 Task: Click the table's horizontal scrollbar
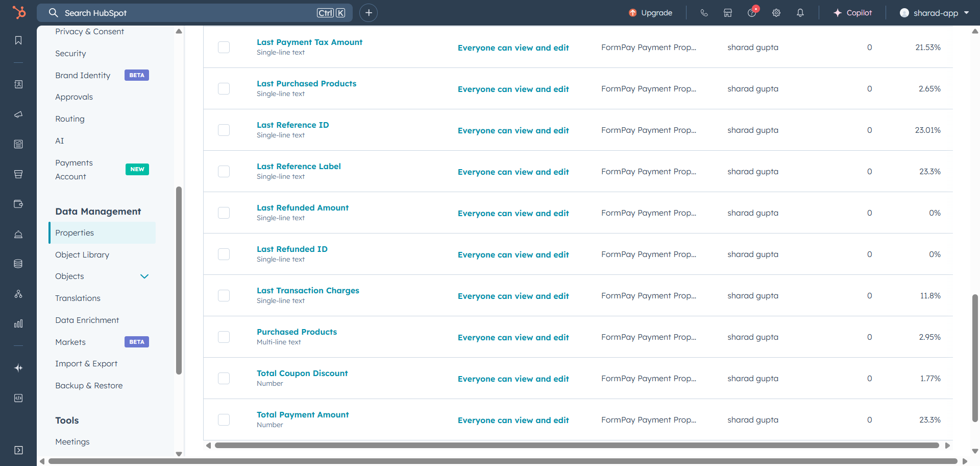[577, 446]
